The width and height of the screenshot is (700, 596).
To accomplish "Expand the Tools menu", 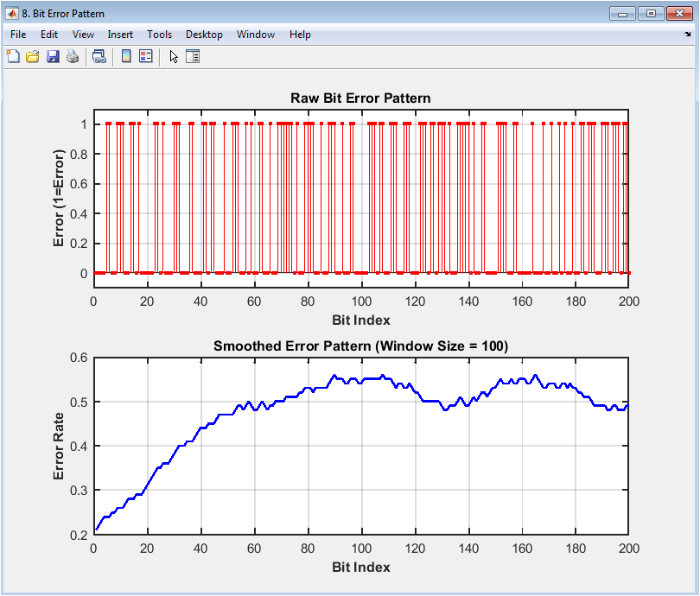I will point(159,35).
